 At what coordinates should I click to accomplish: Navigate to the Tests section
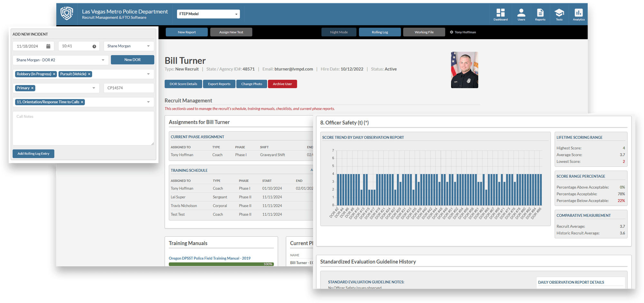[559, 14]
